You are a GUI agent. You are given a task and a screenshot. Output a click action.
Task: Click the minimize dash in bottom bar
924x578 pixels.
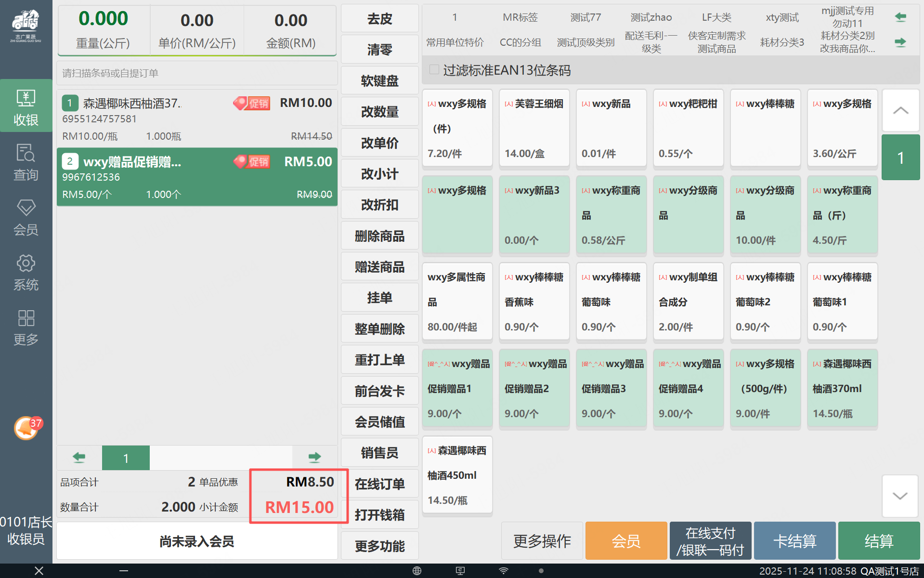coord(124,571)
